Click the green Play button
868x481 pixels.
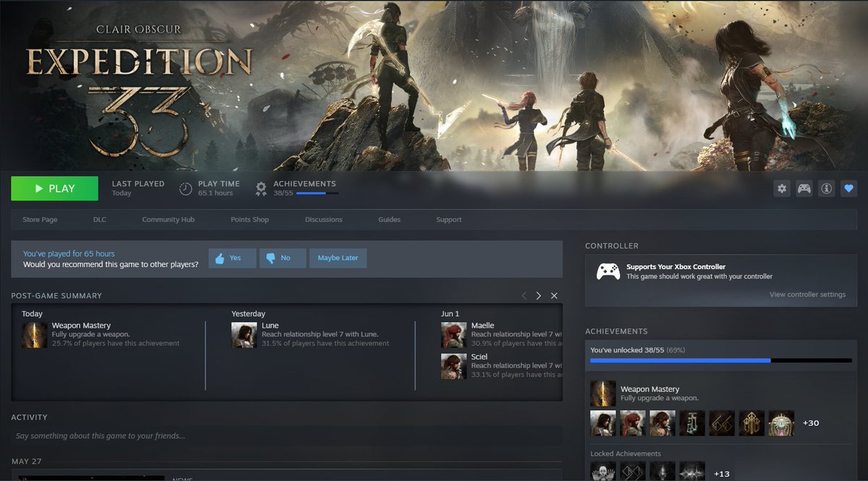54,188
